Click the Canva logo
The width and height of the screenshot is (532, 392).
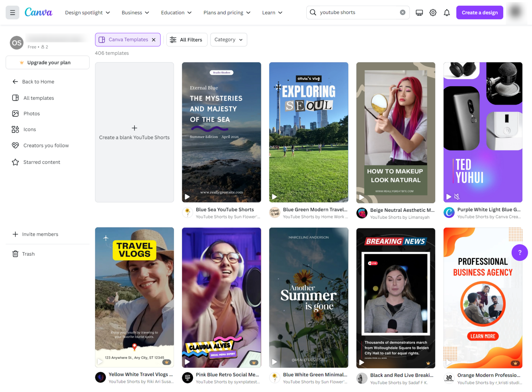(38, 12)
